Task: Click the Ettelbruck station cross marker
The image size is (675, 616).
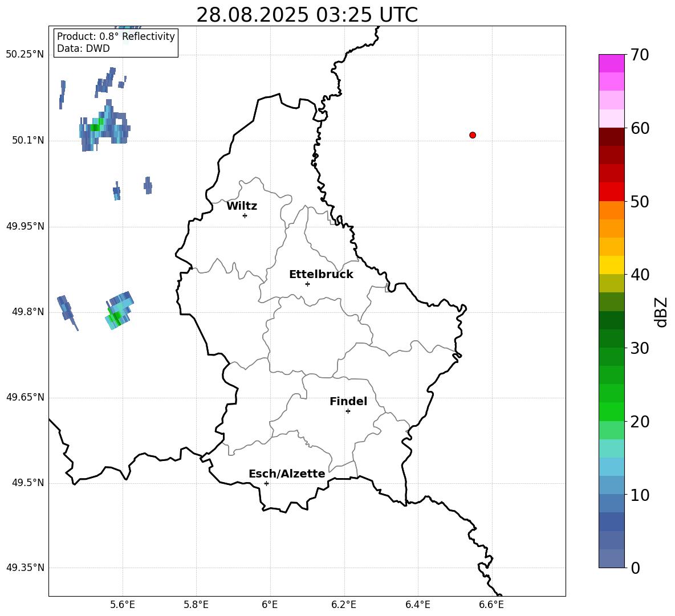Action: [307, 284]
